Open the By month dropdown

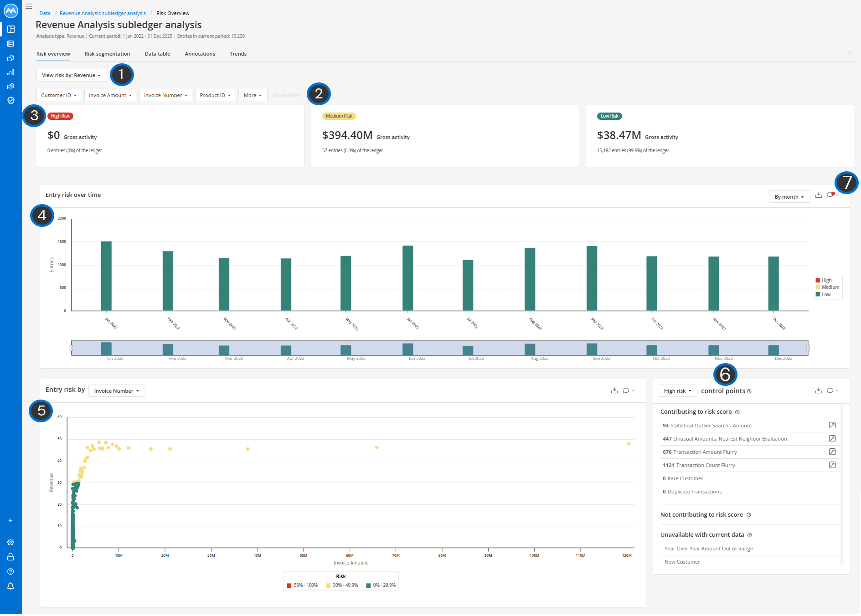[789, 197]
